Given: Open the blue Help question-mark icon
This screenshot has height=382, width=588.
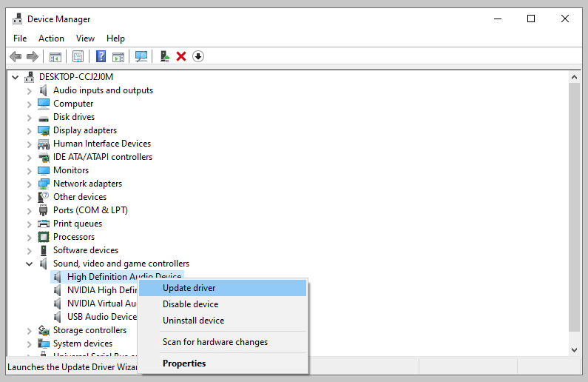Looking at the screenshot, I should click(x=101, y=57).
